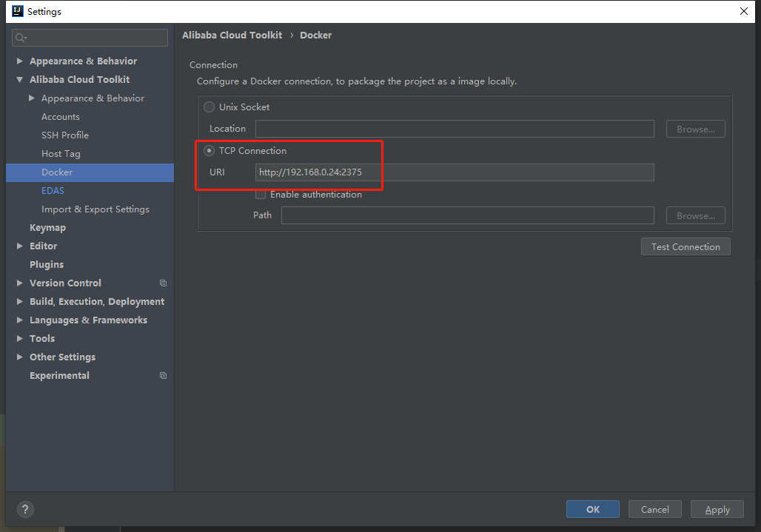
Task: Click the modified-settings icon beside Version Control
Action: point(163,283)
